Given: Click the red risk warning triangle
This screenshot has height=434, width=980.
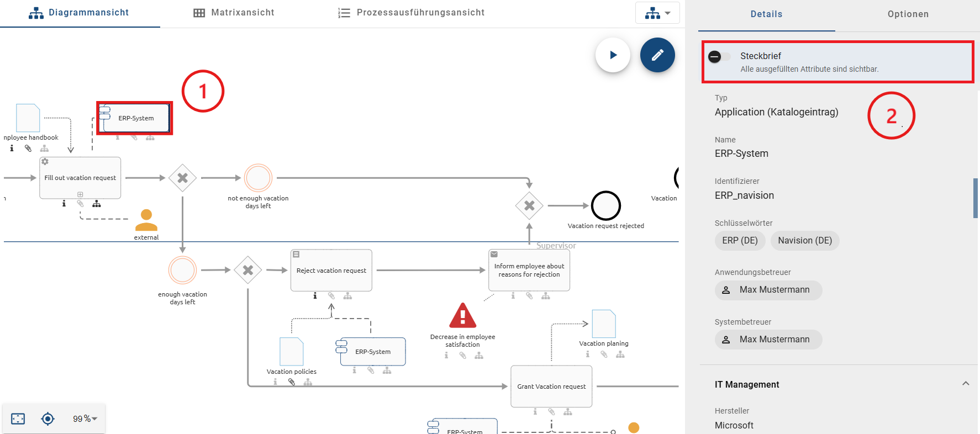Looking at the screenshot, I should coord(462,316).
